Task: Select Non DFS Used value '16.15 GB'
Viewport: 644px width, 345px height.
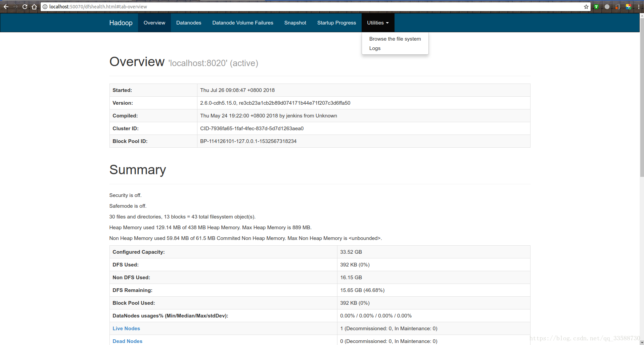Action: [351, 278]
